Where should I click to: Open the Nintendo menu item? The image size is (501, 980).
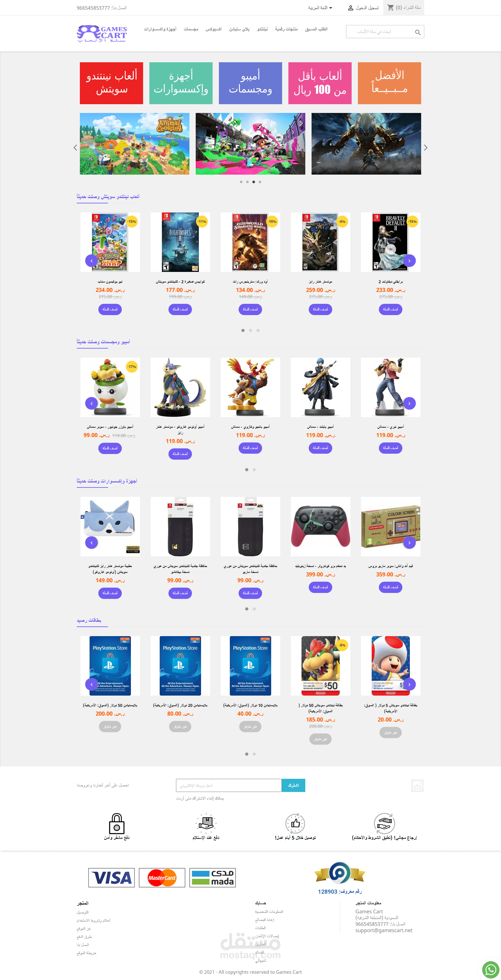click(262, 29)
